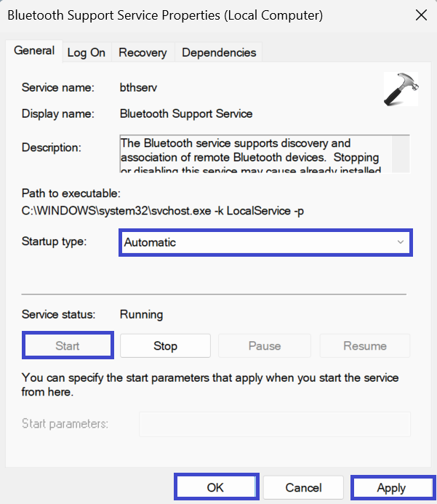437x504 pixels.
Task: Confirm changes with the OK button
Action: tap(216, 487)
